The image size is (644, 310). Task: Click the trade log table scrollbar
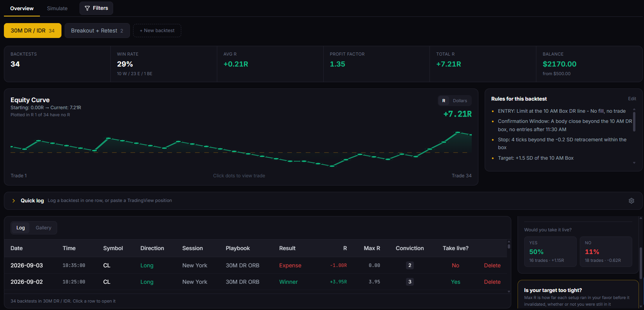(509, 246)
